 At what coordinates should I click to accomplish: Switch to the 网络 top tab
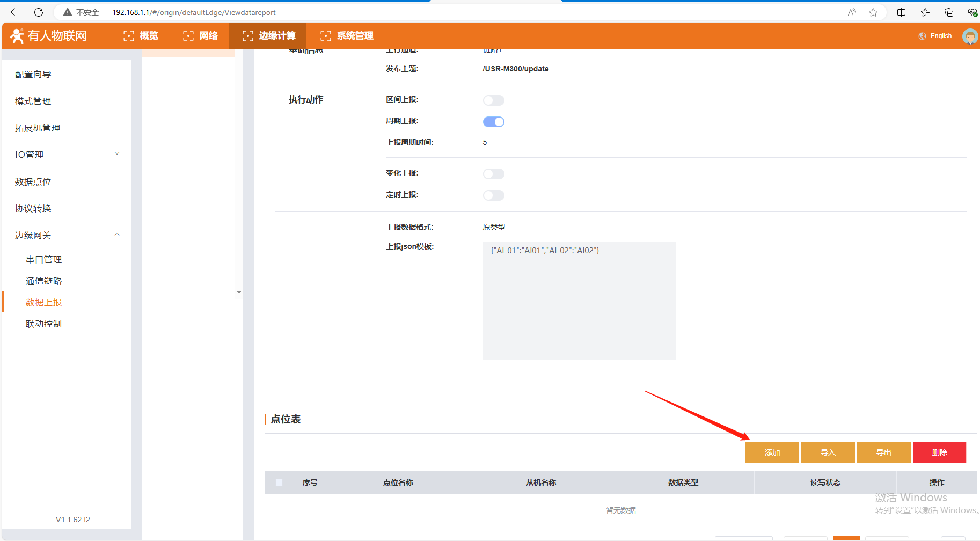(x=201, y=36)
